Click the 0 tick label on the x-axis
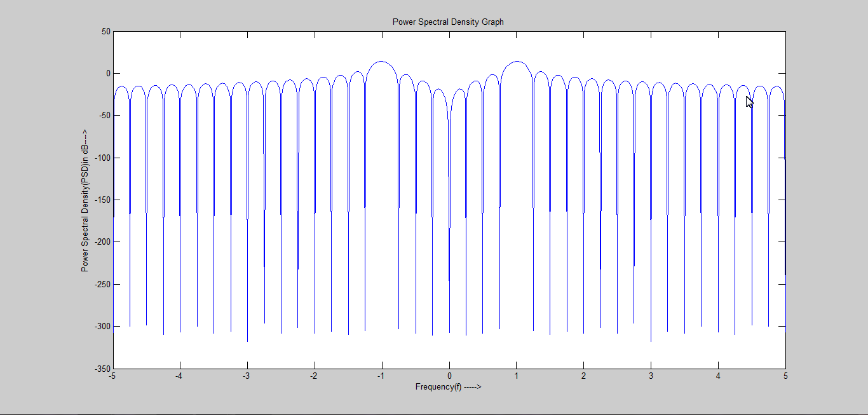This screenshot has height=415, width=868. (x=449, y=376)
